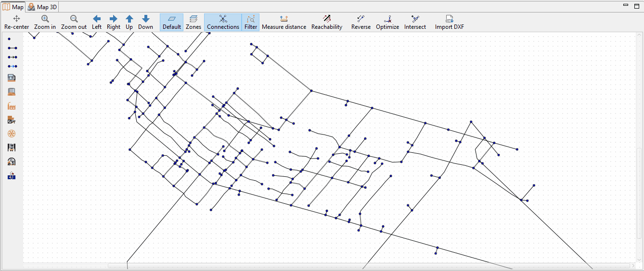This screenshot has height=271, width=644.
Task: Select the factory plant sidebar icon
Action: tap(12, 106)
